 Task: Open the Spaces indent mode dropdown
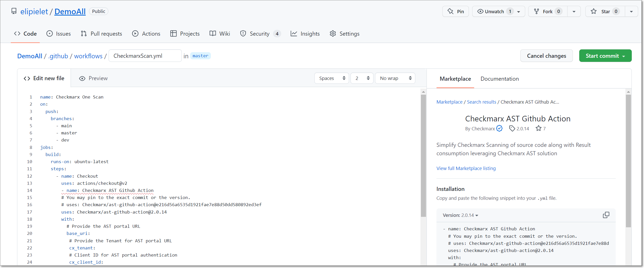(331, 78)
